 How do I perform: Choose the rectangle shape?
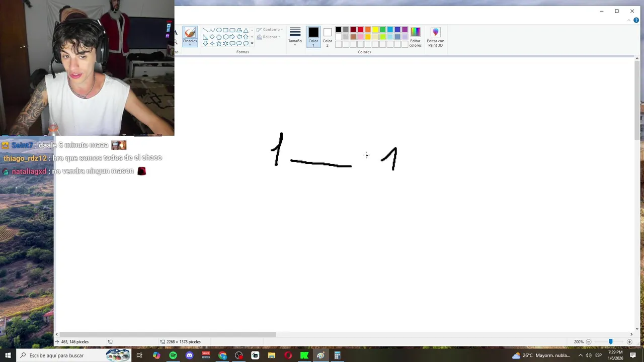pyautogui.click(x=225, y=30)
